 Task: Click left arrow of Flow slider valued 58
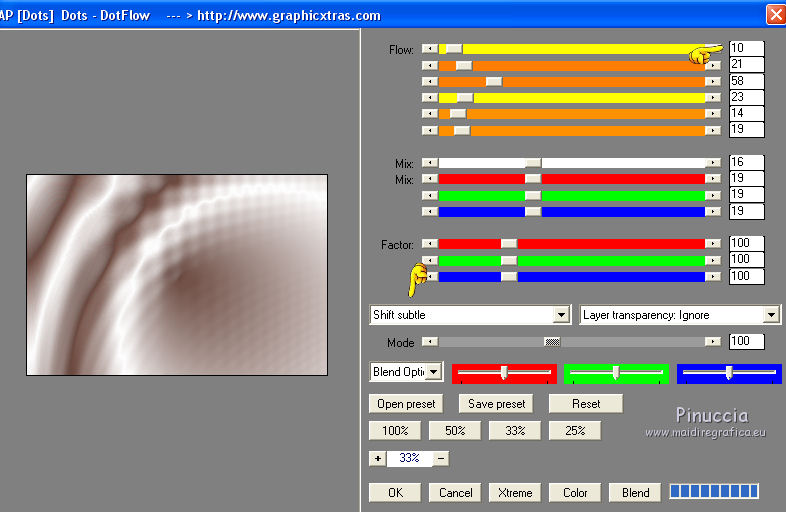click(430, 81)
